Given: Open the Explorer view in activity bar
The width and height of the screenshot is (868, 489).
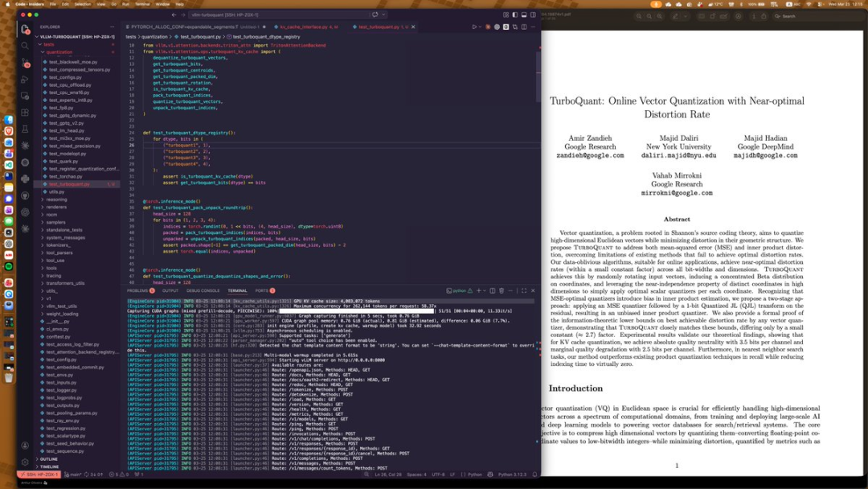Looking at the screenshot, I should (25, 29).
